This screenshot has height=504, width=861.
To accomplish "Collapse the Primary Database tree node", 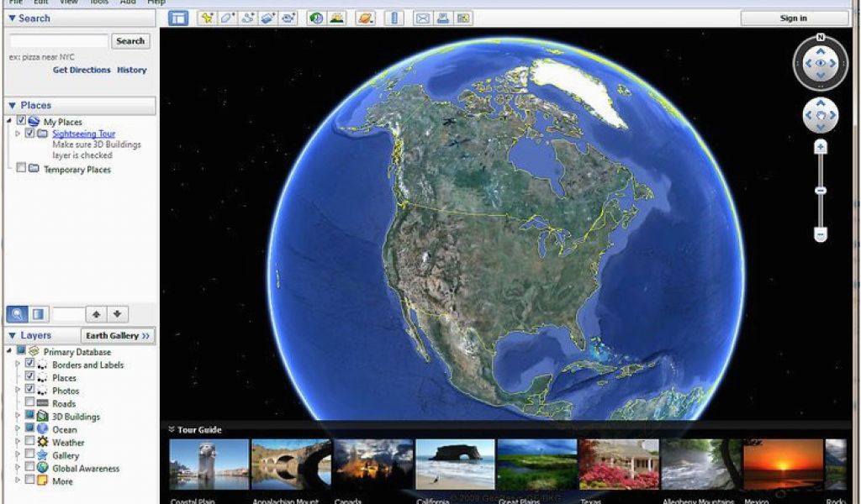I will tap(9, 351).
